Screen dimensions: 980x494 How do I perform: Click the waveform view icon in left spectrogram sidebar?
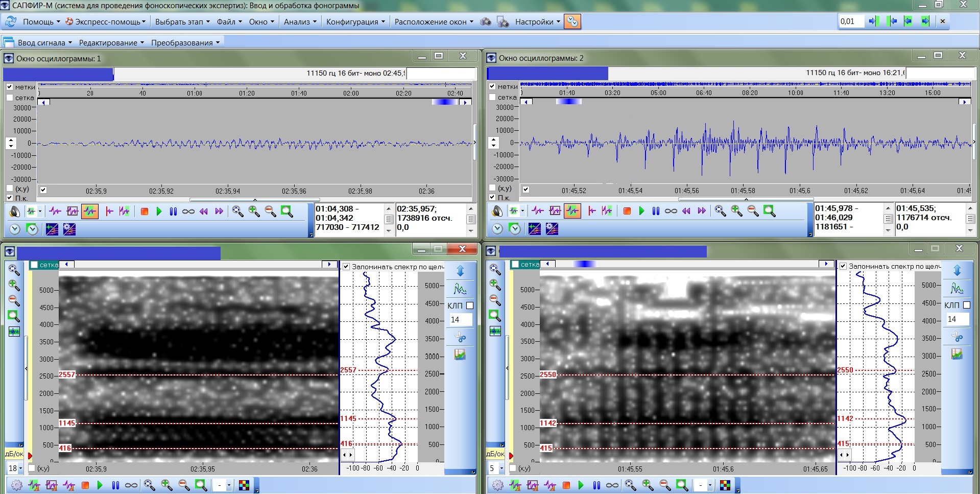coord(14,332)
